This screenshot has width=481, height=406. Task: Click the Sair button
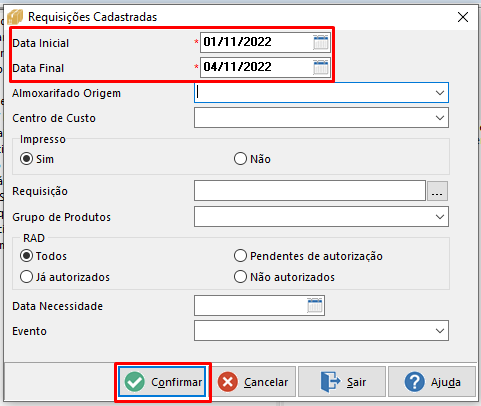(x=342, y=382)
